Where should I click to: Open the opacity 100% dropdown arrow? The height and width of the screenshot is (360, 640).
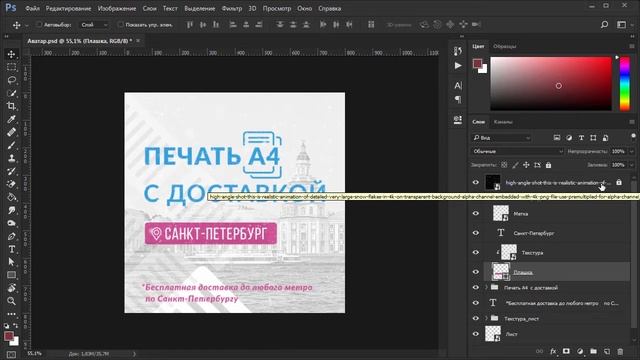point(631,151)
